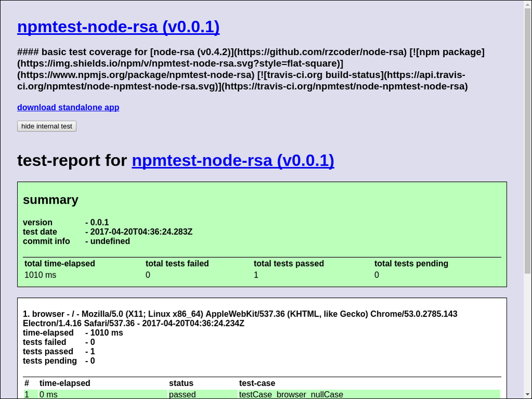
Task: Click the summary heading
Action: click(50, 200)
